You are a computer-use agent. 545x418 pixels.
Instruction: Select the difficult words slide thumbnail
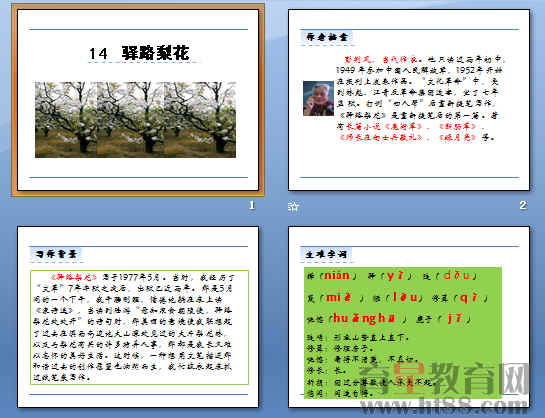pos(409,317)
